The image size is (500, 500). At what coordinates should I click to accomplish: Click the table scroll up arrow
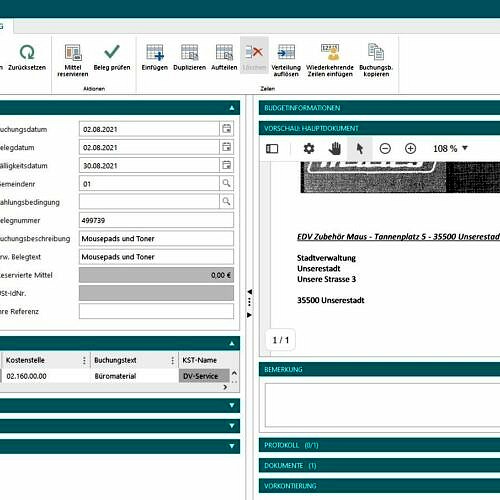234,373
